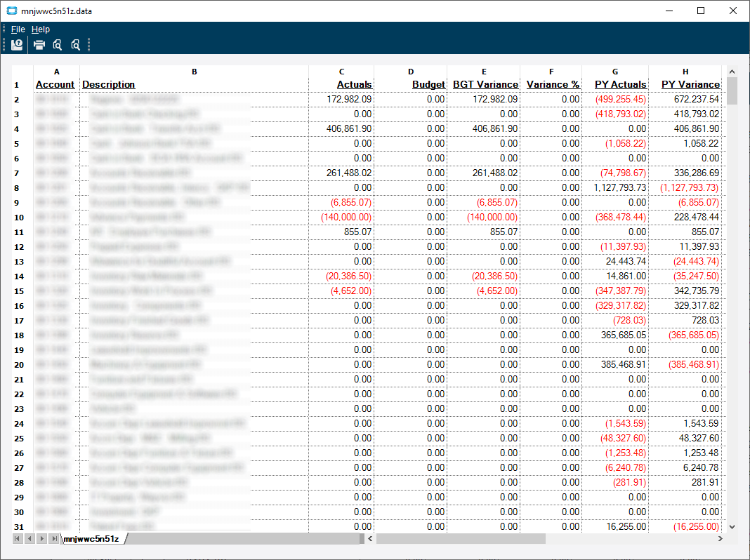Select row 1 header number

17,85
